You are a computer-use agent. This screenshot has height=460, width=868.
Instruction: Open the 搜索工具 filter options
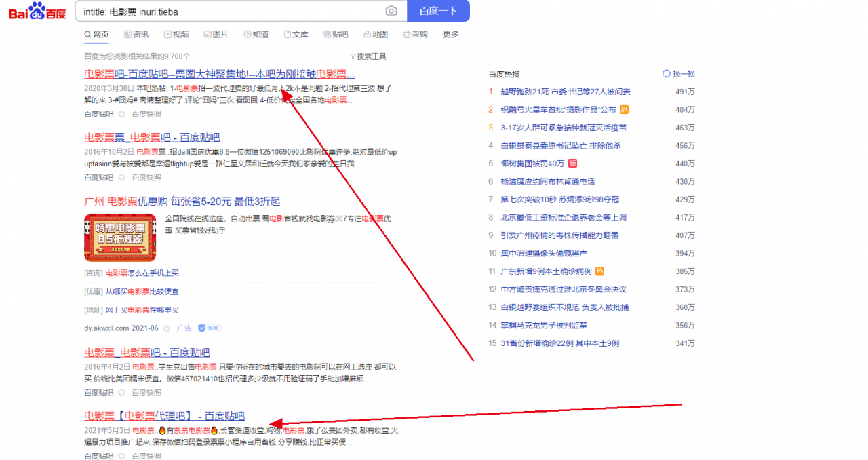click(368, 56)
